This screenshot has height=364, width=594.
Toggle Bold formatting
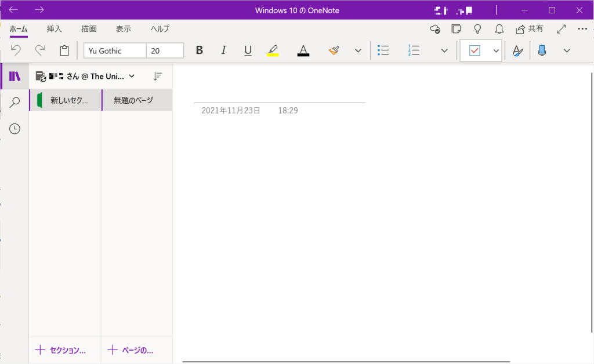[200, 50]
